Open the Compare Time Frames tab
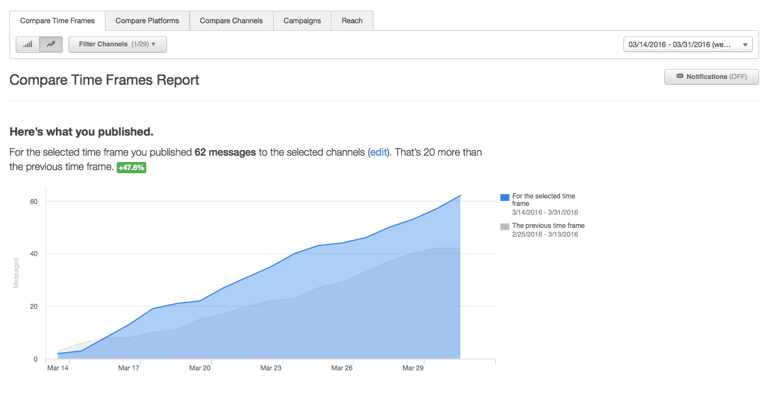Screen dimensions: 766x408 click(x=57, y=21)
